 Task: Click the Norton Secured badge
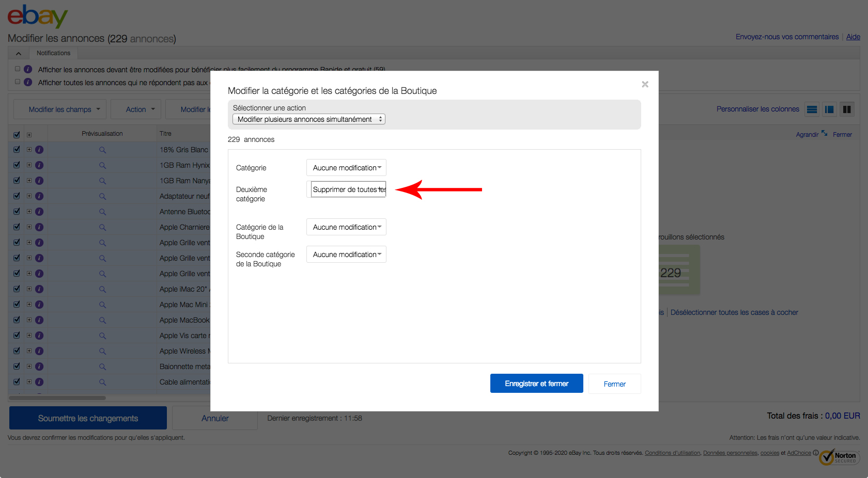coord(839,457)
